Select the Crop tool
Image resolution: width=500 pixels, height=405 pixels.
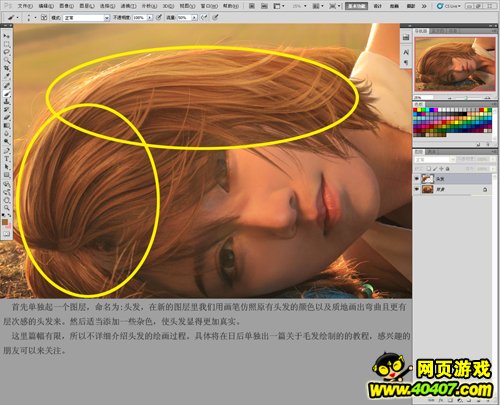6,68
